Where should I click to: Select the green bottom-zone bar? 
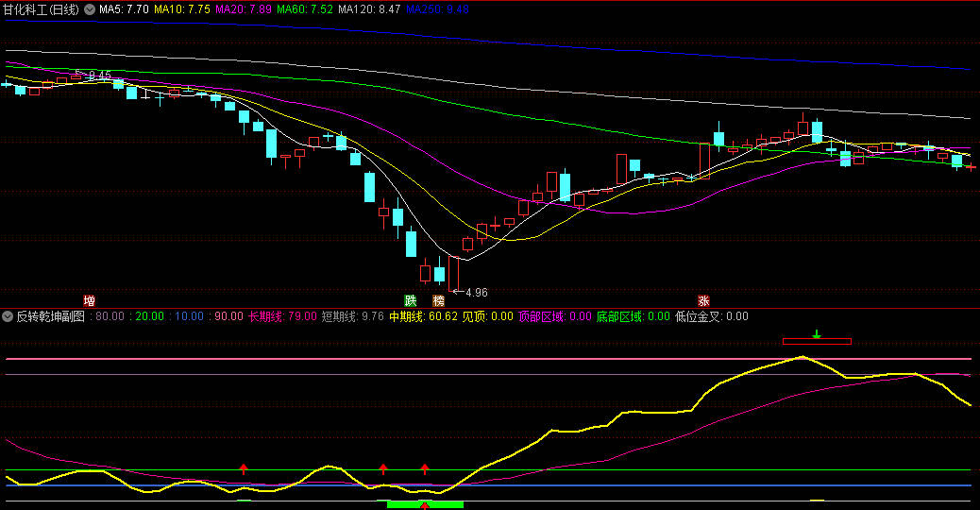pyautogui.click(x=425, y=503)
